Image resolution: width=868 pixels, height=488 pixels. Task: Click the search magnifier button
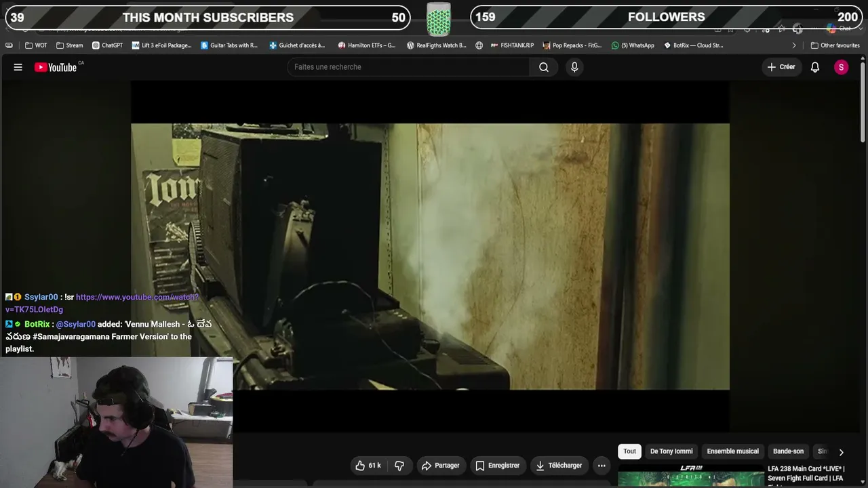point(544,67)
